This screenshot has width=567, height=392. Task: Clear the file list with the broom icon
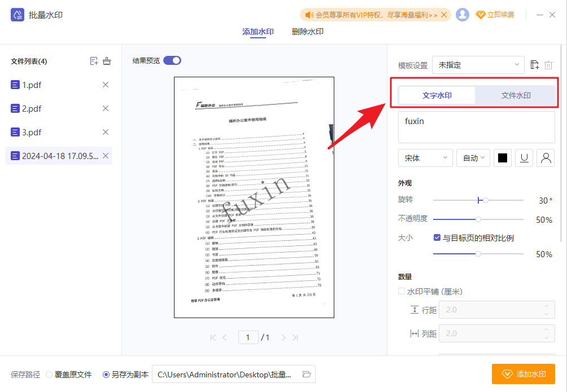click(107, 61)
